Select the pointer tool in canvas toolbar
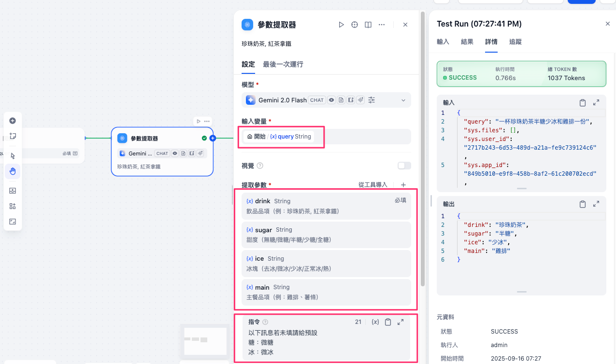 click(13, 155)
